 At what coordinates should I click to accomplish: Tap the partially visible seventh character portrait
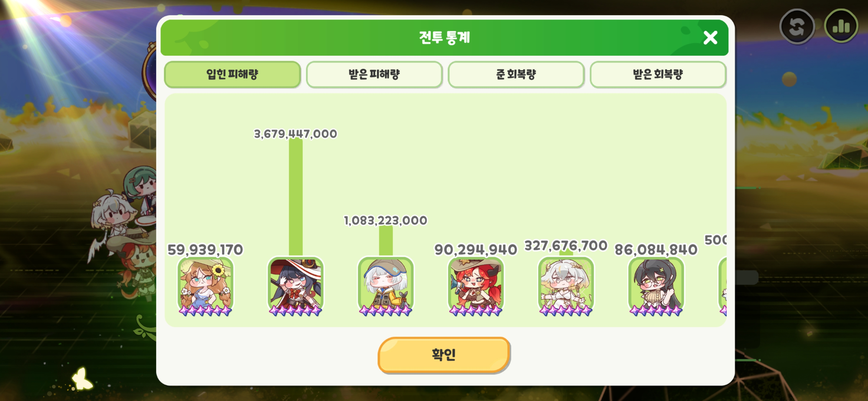coord(722,286)
